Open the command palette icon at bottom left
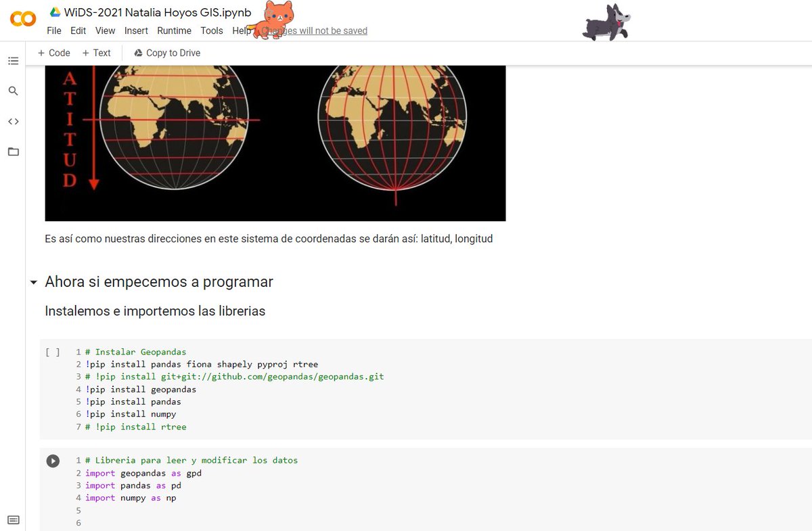The image size is (812, 531). tap(13, 520)
